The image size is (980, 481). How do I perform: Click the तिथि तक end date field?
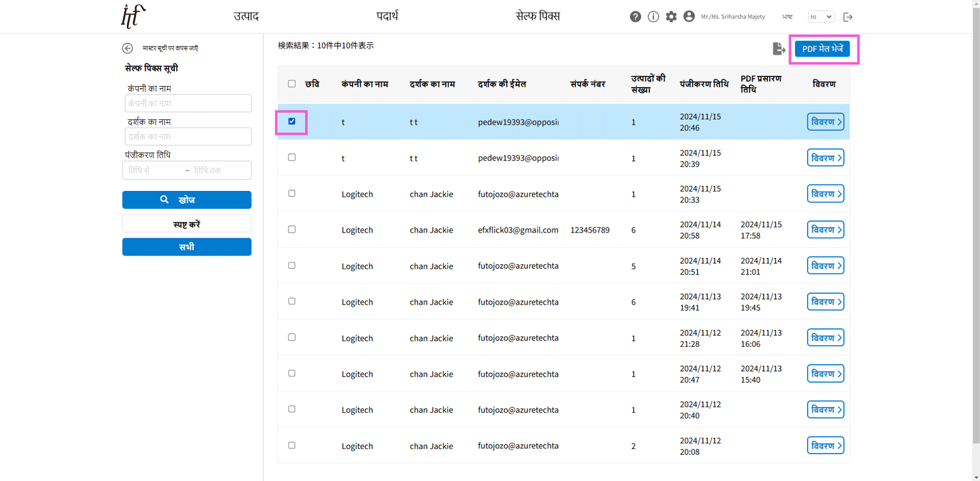pyautogui.click(x=220, y=171)
